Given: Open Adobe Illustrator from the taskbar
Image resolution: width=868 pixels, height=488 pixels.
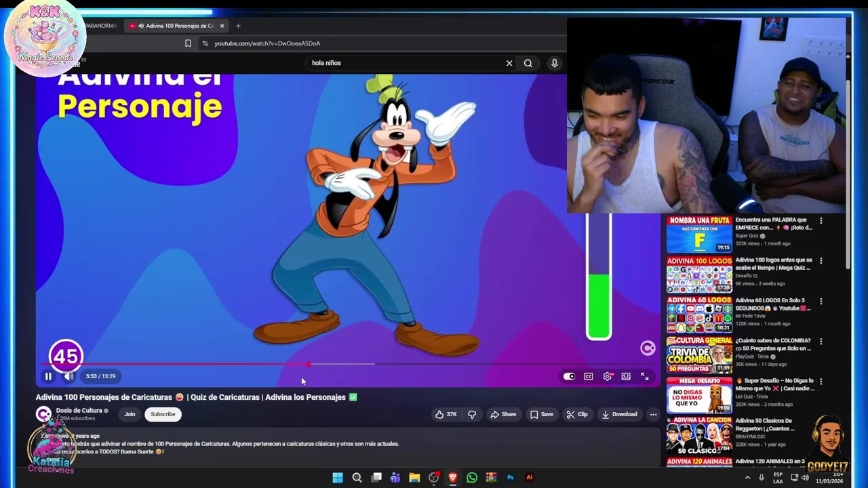Looking at the screenshot, I should (x=530, y=478).
